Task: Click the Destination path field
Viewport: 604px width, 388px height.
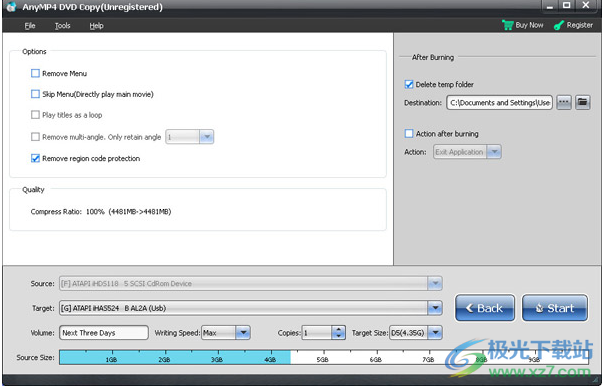Action: pos(500,103)
